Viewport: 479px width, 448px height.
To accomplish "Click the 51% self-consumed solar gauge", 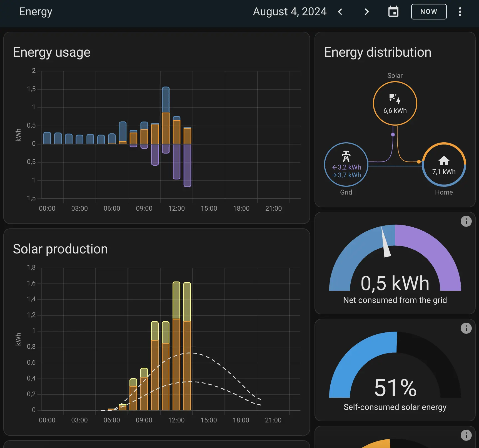I will (395, 388).
